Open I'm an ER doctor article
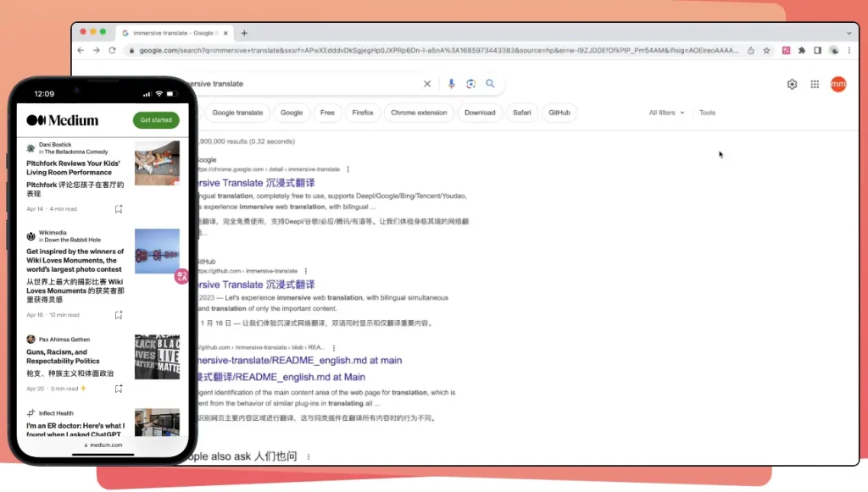The width and height of the screenshot is (868, 492). point(75,429)
